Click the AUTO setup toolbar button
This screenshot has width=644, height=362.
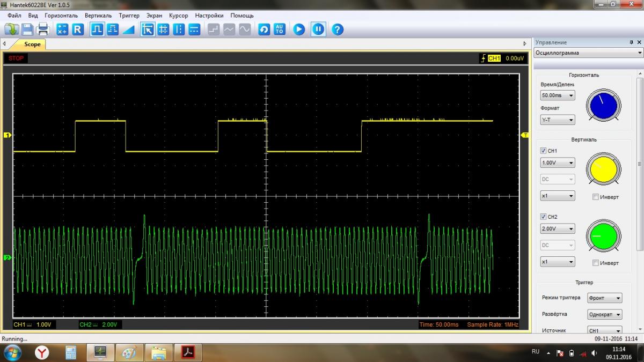point(280,29)
